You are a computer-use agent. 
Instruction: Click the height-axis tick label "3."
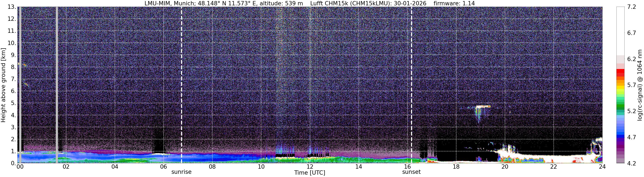[x=13, y=127]
